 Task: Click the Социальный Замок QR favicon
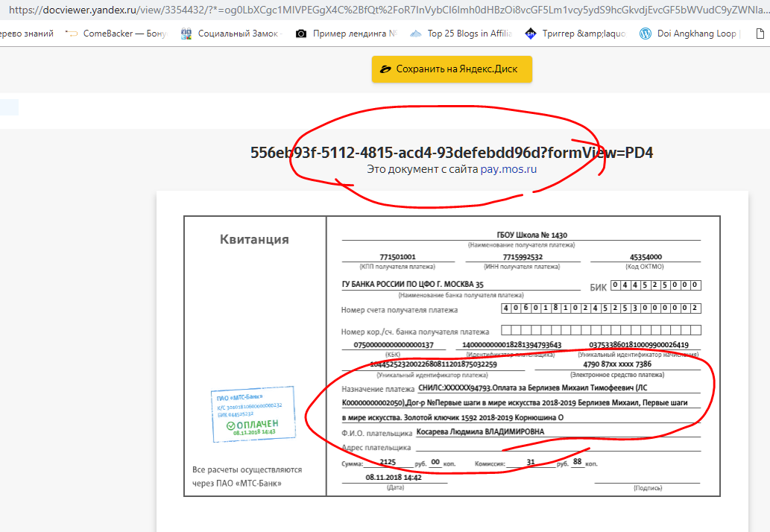(186, 34)
